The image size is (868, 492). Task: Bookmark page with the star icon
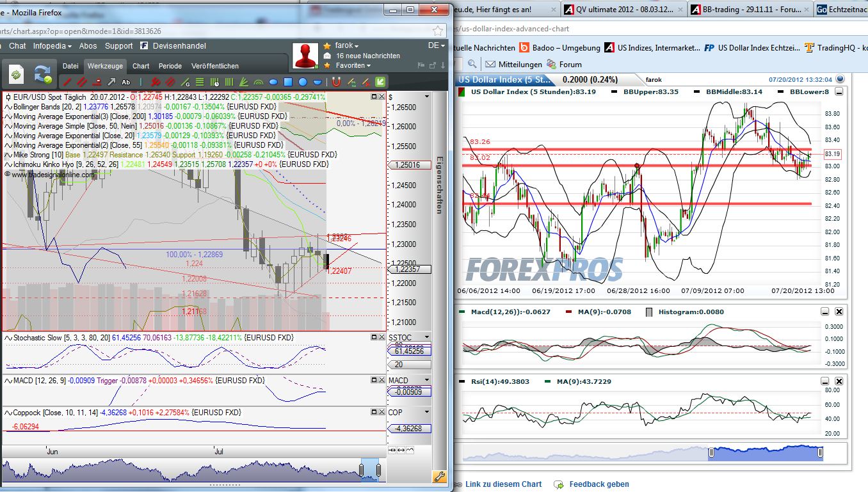[x=438, y=30]
